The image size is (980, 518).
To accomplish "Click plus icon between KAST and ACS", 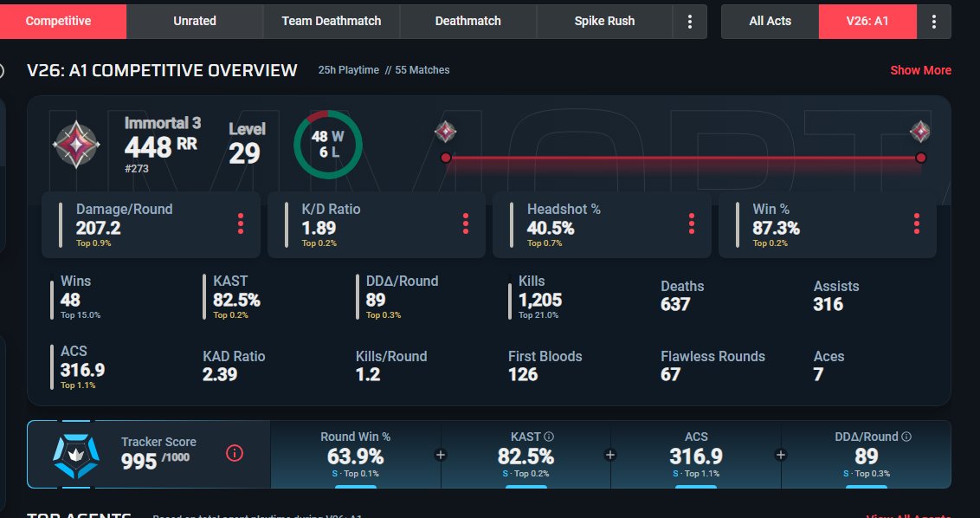I will click(610, 455).
